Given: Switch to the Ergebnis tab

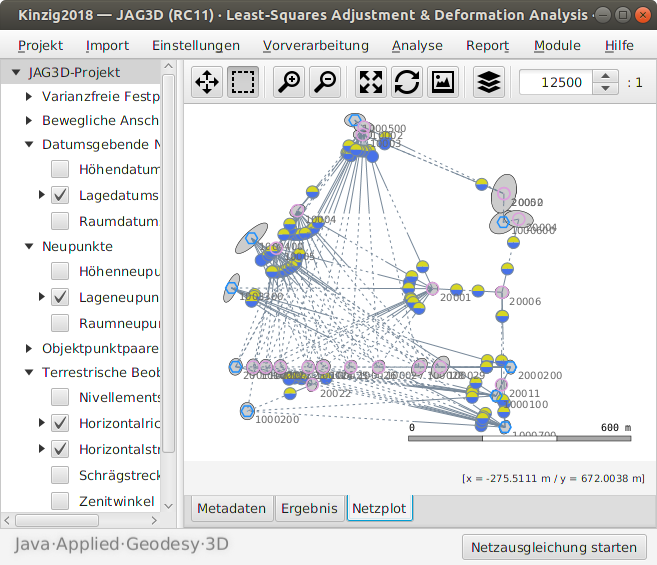Looking at the screenshot, I should [x=309, y=508].
